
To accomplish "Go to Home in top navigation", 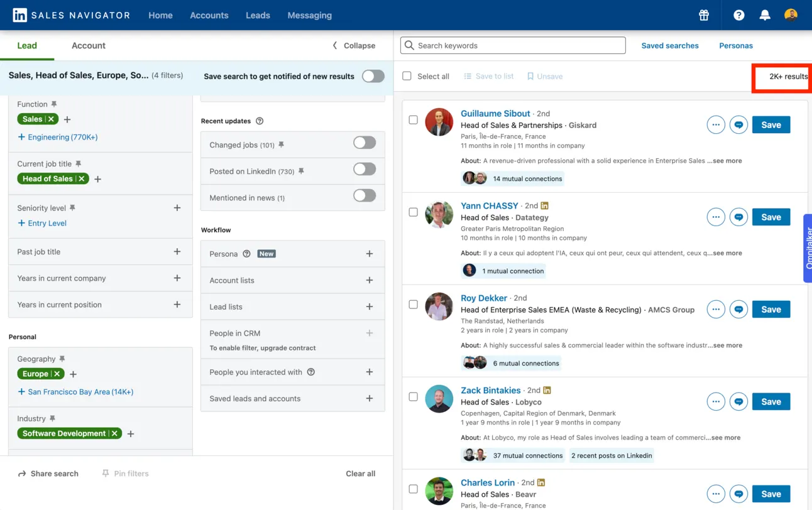I will (160, 15).
